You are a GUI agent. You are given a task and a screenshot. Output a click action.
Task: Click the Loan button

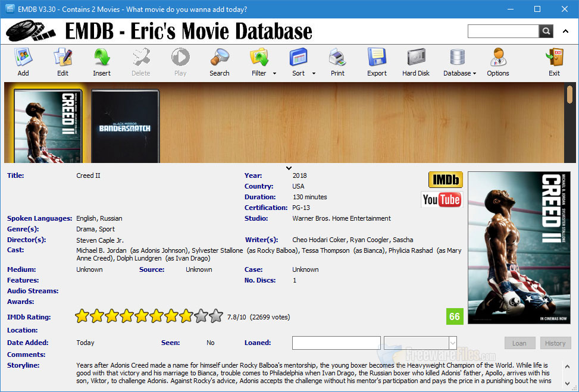click(x=519, y=343)
